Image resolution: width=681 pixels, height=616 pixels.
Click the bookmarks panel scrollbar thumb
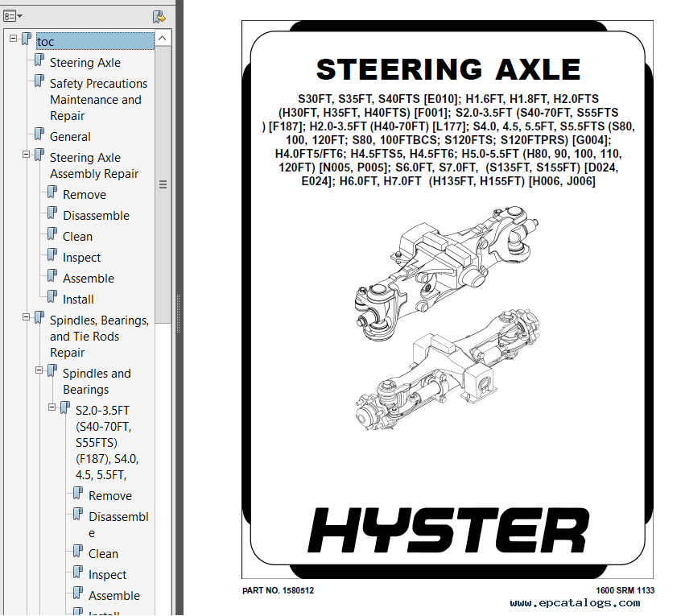pyautogui.click(x=163, y=184)
